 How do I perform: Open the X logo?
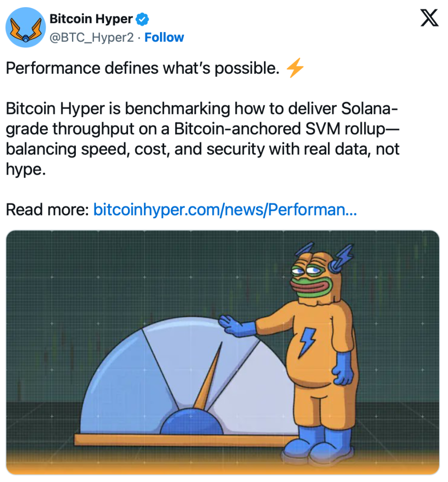(428, 19)
